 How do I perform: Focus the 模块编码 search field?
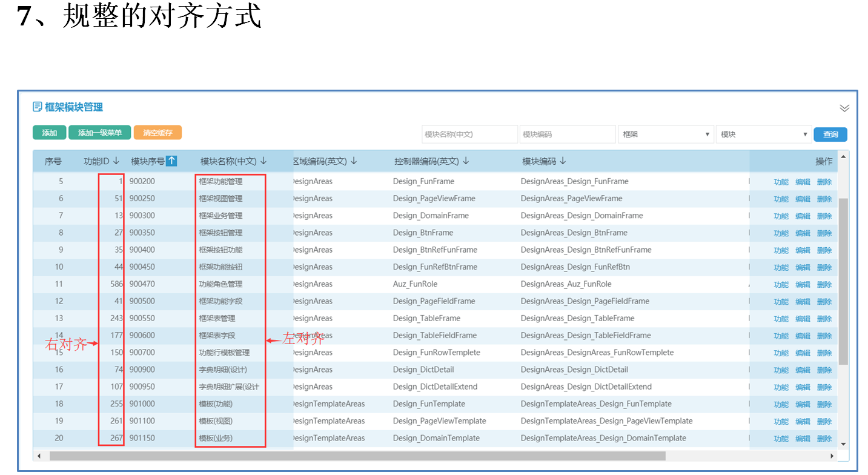tap(568, 134)
